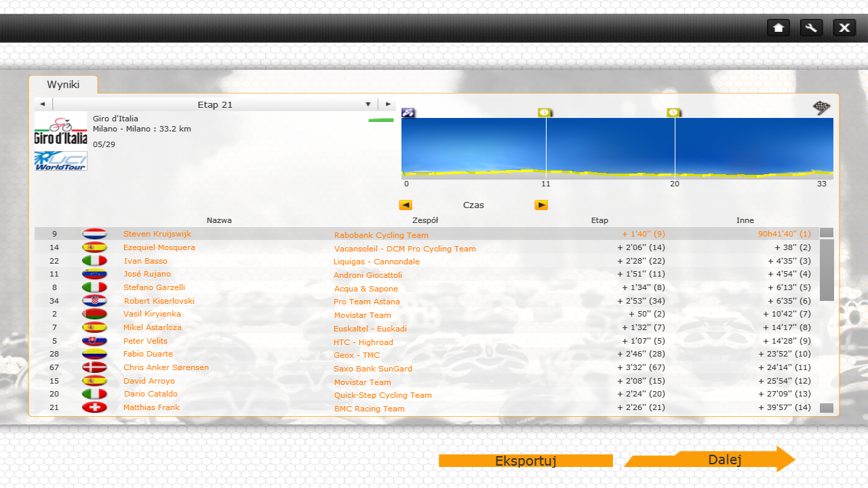Select the Wyniki tab

(x=63, y=85)
